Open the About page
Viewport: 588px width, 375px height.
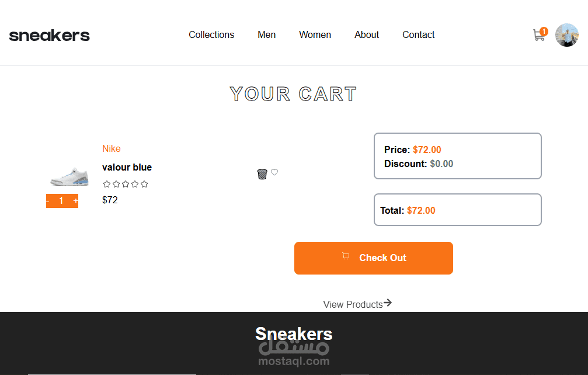click(367, 35)
